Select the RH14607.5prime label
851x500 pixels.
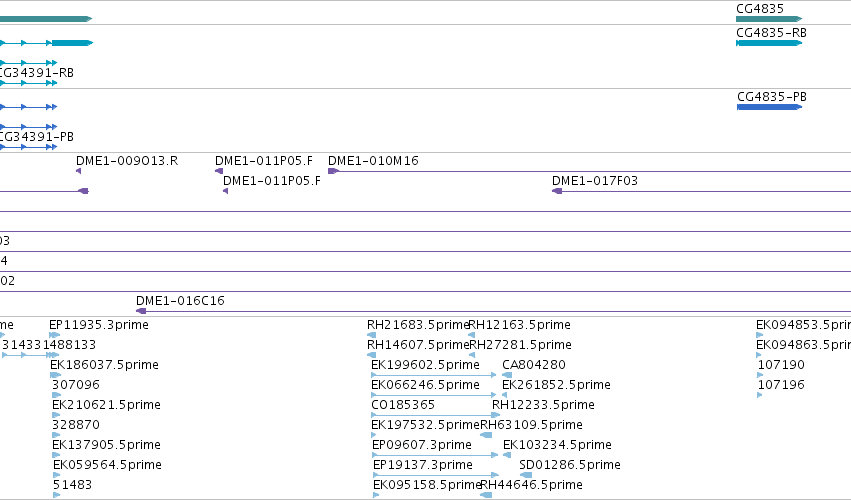(418, 345)
